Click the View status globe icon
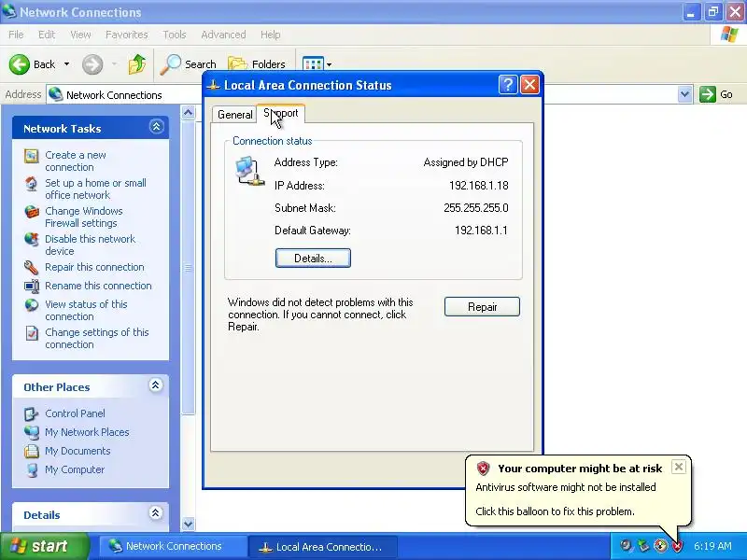 (32, 305)
